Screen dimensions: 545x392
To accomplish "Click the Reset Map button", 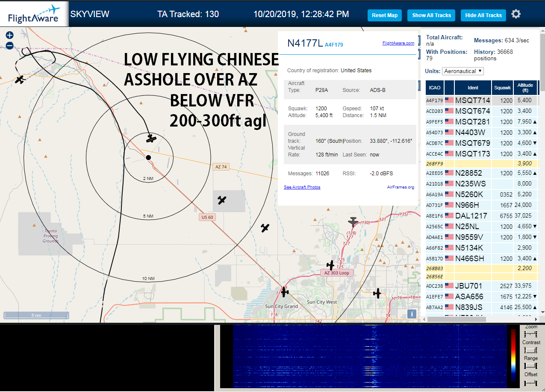I will pos(385,15).
